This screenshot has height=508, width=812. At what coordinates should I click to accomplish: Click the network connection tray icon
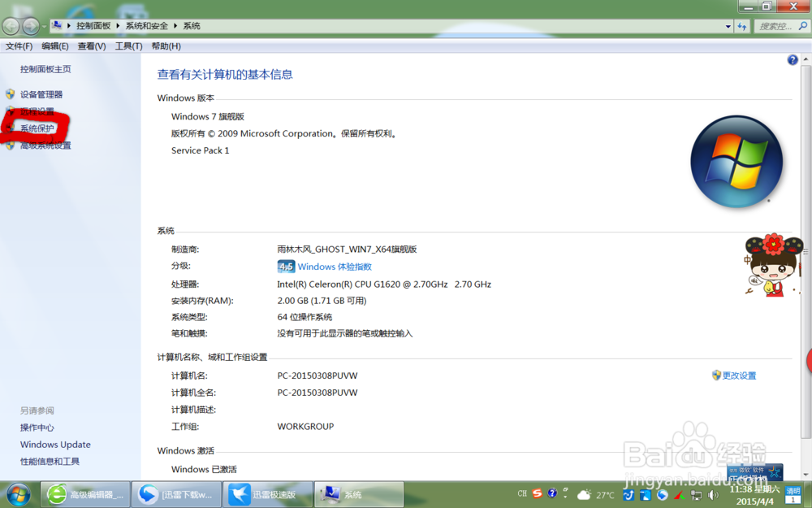696,495
